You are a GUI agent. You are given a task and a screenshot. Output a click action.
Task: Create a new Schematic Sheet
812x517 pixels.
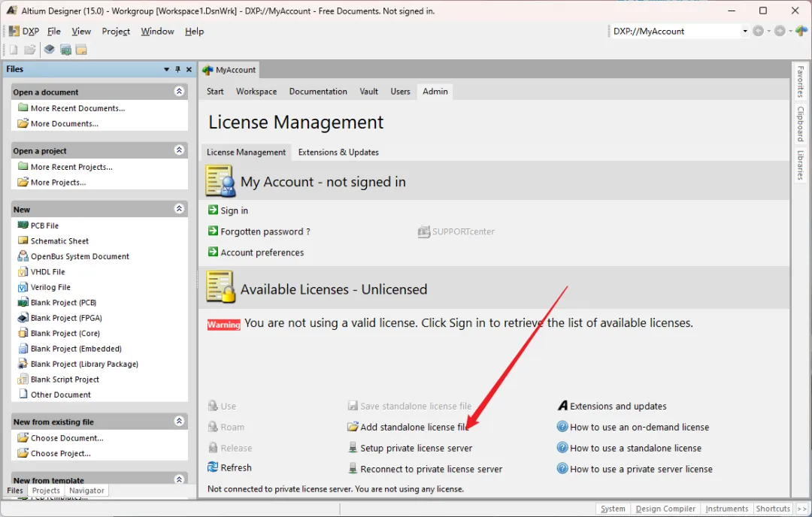(59, 241)
